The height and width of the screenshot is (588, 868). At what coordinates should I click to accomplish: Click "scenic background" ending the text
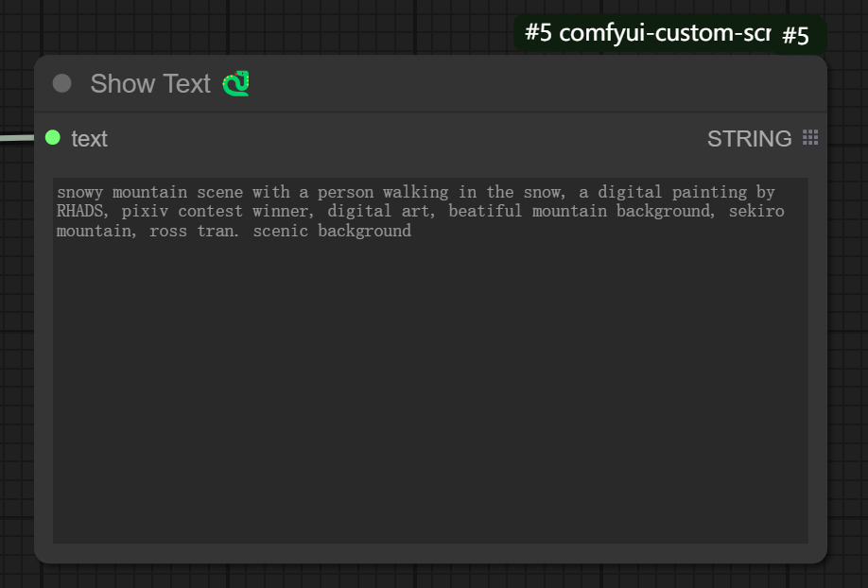[332, 231]
